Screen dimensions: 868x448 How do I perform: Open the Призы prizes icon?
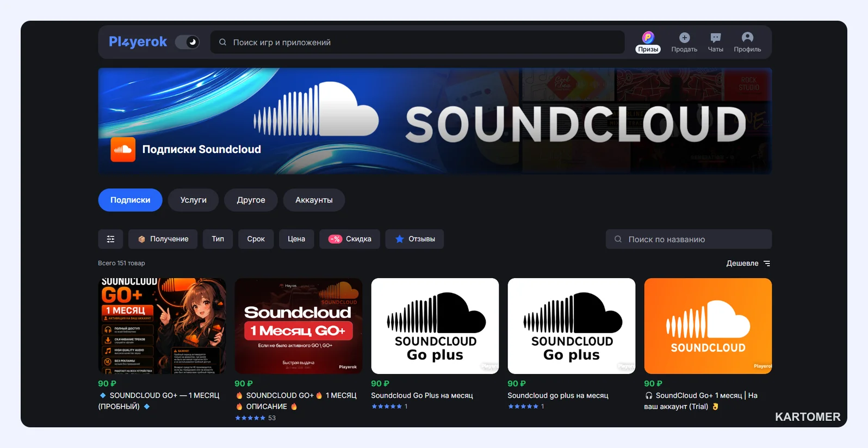648,42
